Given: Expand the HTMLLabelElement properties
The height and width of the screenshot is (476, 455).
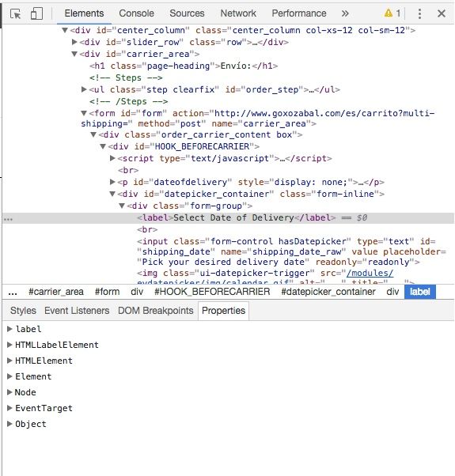Looking at the screenshot, I should (9, 345).
